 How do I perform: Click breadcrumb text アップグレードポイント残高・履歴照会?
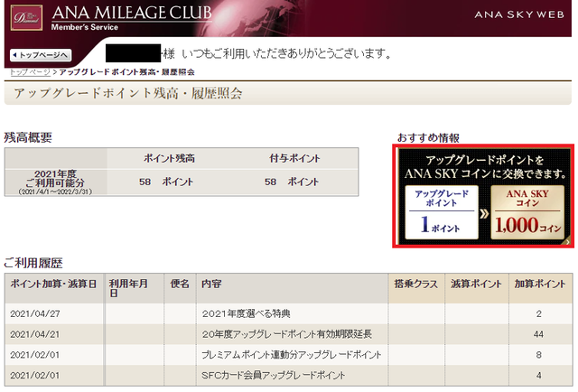[x=126, y=72]
